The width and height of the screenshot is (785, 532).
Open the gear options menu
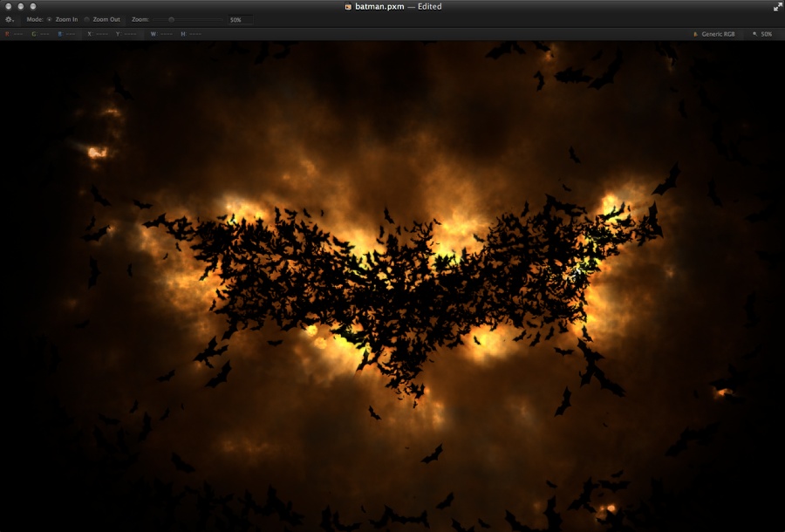10,19
